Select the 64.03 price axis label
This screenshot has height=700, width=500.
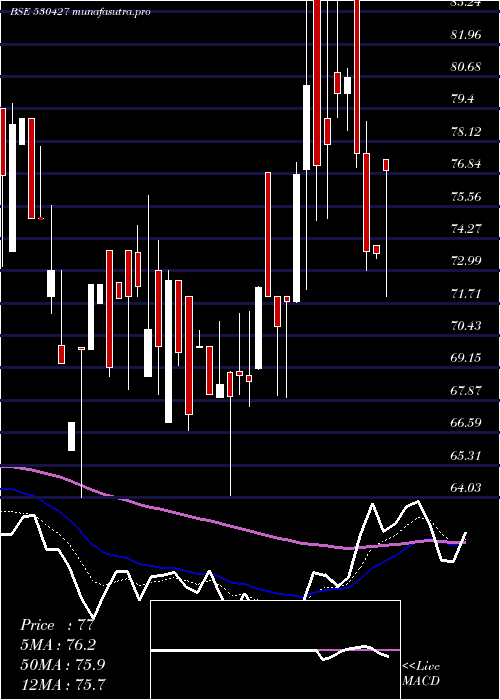pos(466,488)
